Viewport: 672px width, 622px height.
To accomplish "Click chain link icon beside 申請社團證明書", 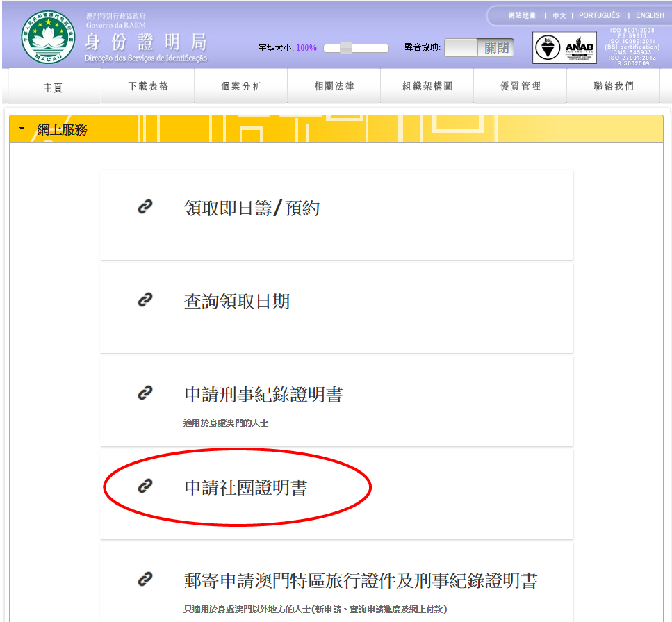I will (145, 486).
